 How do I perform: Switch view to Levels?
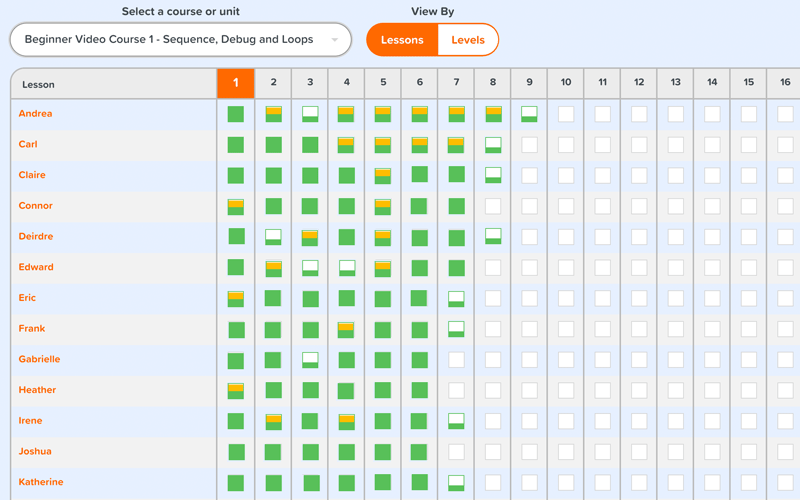click(468, 40)
